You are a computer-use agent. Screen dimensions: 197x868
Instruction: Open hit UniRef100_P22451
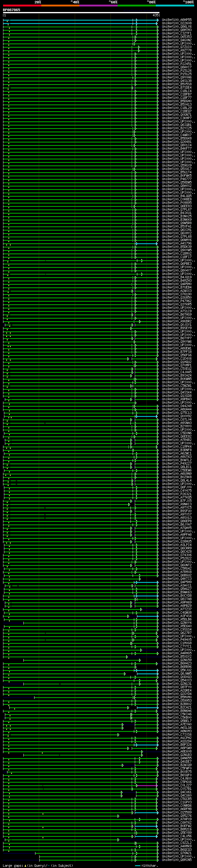[x=176, y=64]
